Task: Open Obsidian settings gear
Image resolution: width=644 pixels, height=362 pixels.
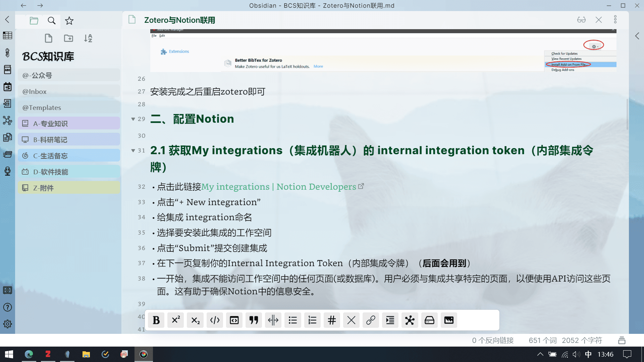Action: click(7, 324)
